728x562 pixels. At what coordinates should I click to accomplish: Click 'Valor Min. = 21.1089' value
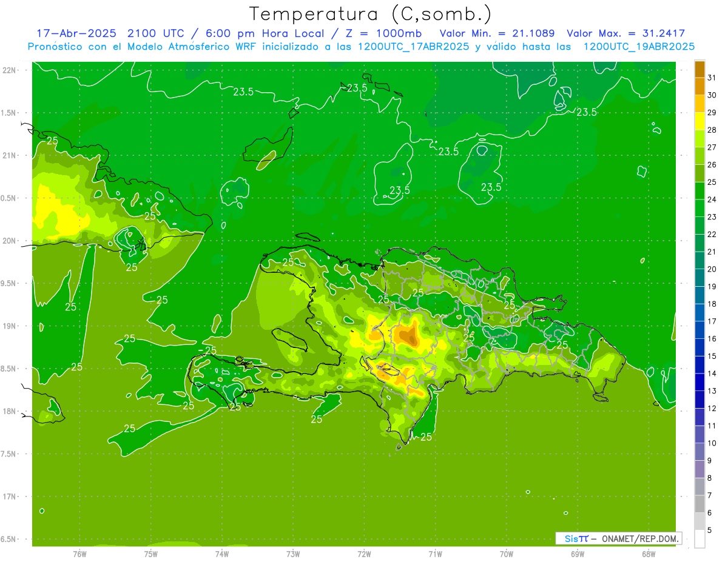click(x=497, y=33)
